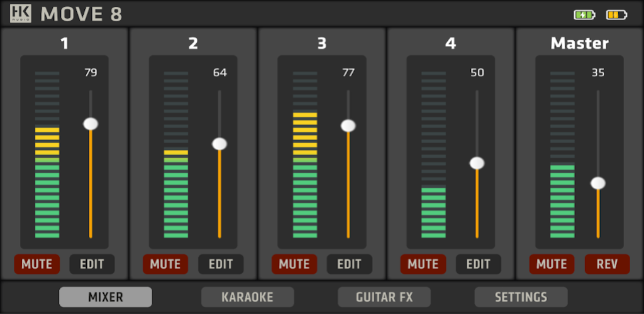This screenshot has height=314, width=644.
Task: Toggle MUTE on channel 4
Action: 423,264
